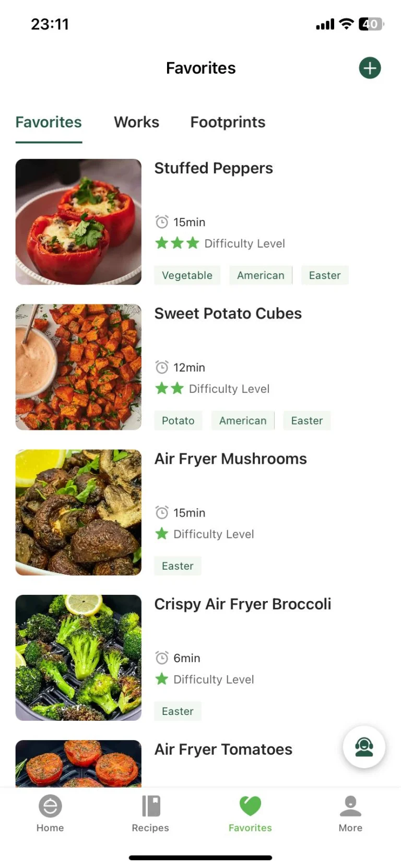Tap the American tag under Sweet Potato Cubes
Viewport: 401px width, 868px height.
[243, 420]
